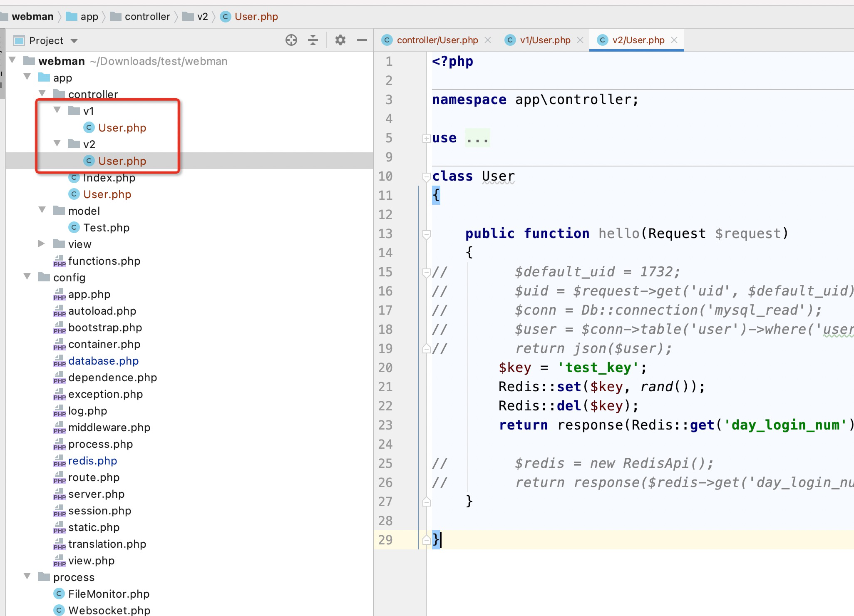Click the C icon of v2 User.php
The height and width of the screenshot is (616, 854).
[89, 161]
